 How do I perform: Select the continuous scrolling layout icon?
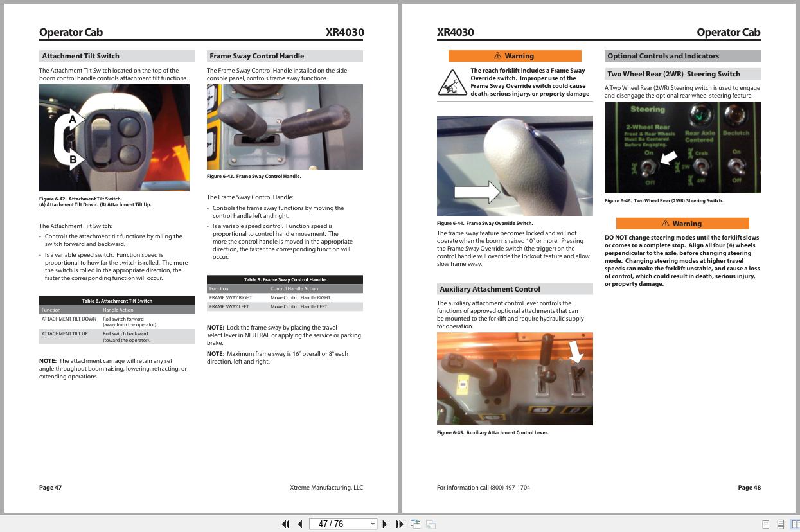(779, 524)
